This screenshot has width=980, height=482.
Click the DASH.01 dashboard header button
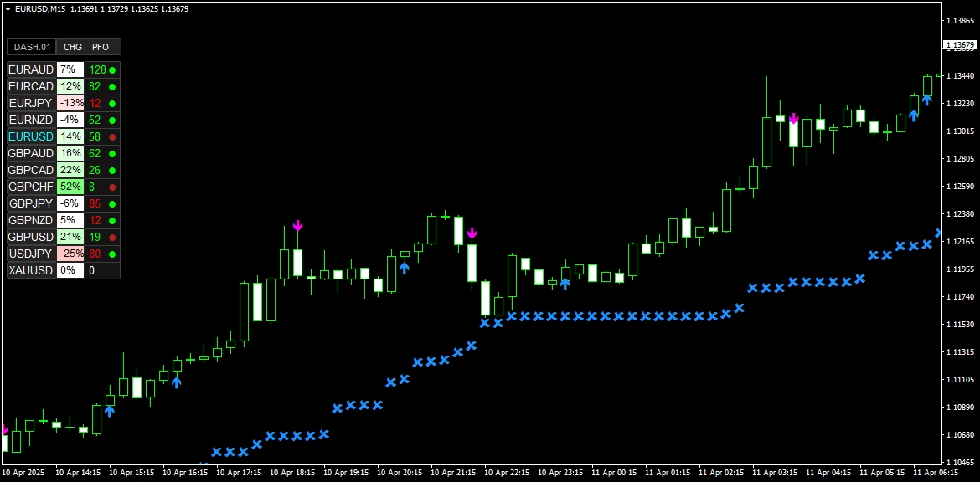32,47
